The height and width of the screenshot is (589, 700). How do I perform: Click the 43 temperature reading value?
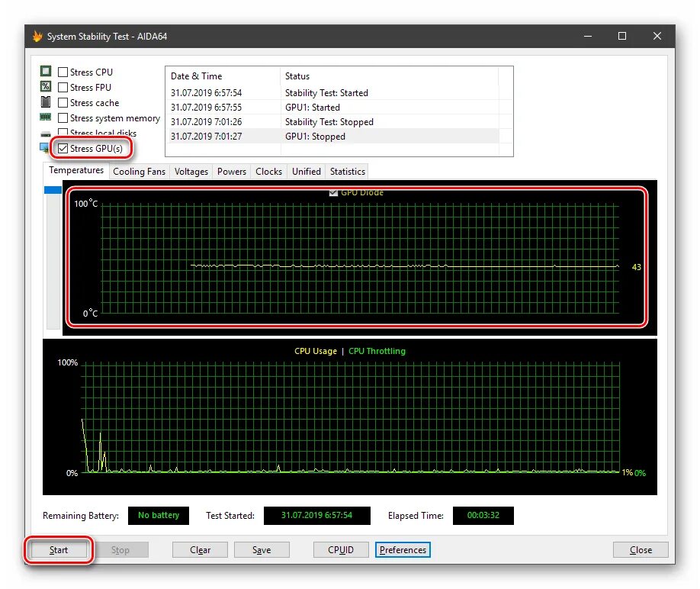[x=637, y=267]
